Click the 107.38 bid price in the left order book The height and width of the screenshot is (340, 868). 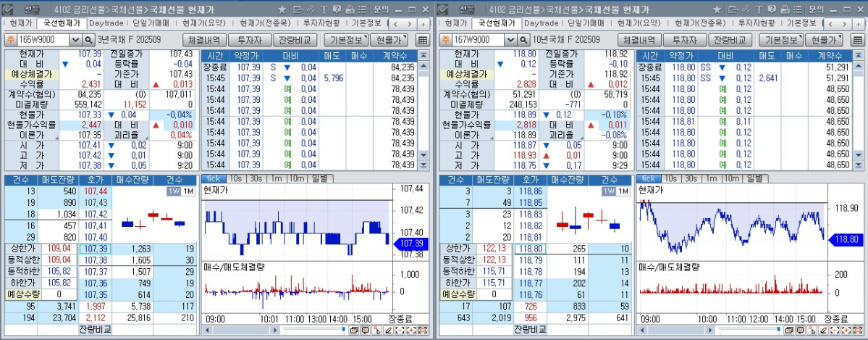point(96,260)
